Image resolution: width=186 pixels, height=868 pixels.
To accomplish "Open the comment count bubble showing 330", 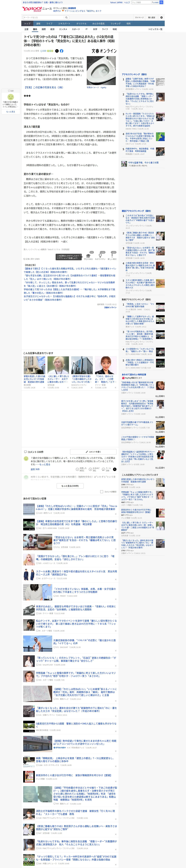I will [44, 51].
